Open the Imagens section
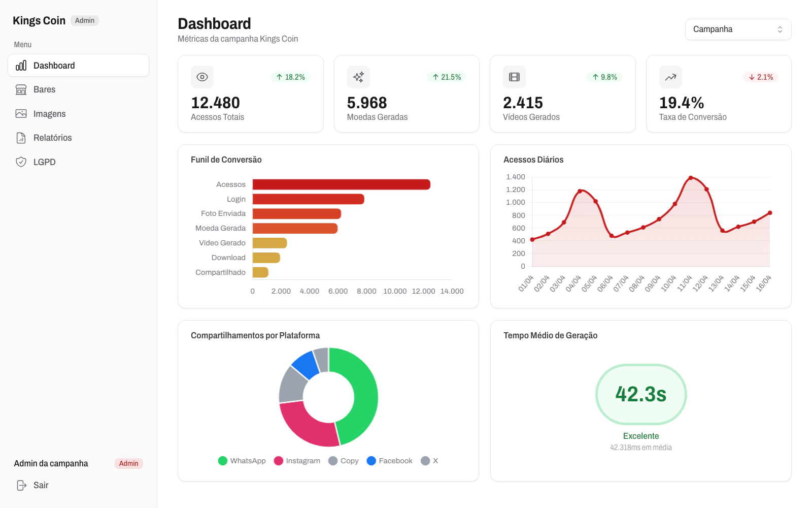This screenshot has width=812, height=508. [x=78, y=114]
